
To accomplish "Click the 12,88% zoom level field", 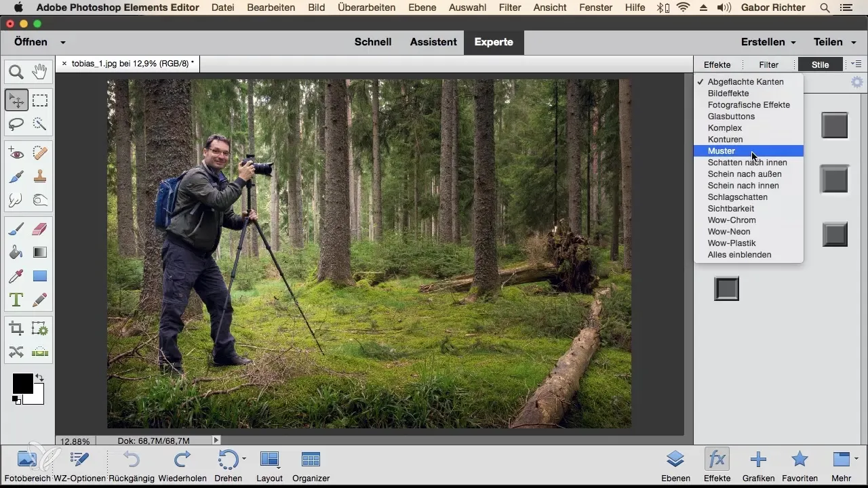I will click(76, 441).
